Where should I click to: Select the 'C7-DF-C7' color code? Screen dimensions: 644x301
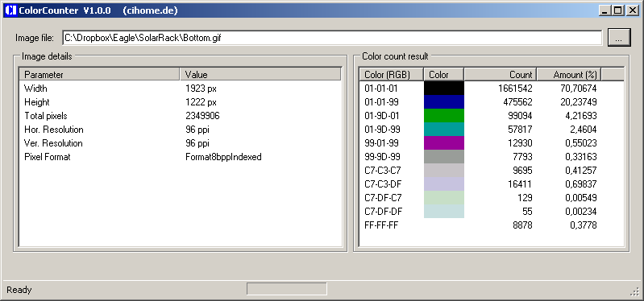[383, 198]
